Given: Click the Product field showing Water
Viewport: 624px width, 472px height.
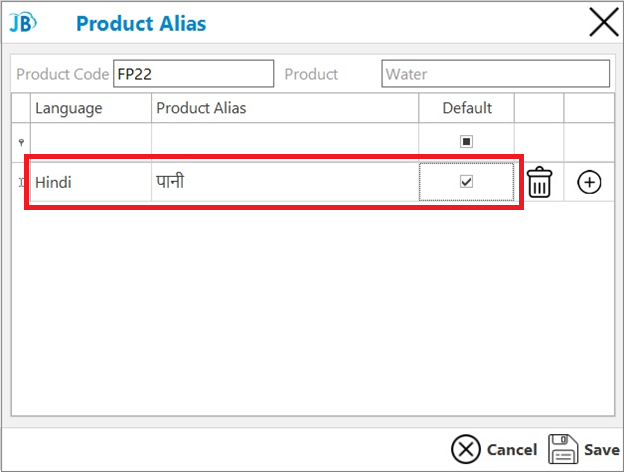Looking at the screenshot, I should (495, 74).
